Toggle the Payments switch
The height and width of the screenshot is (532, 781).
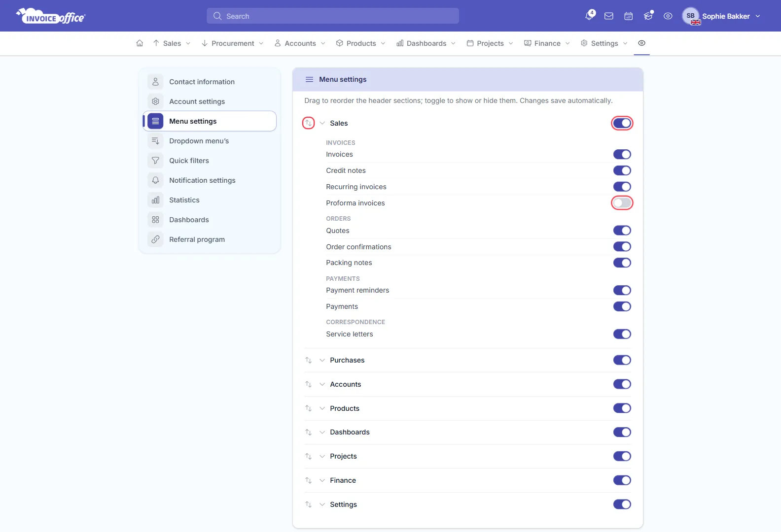(622, 306)
